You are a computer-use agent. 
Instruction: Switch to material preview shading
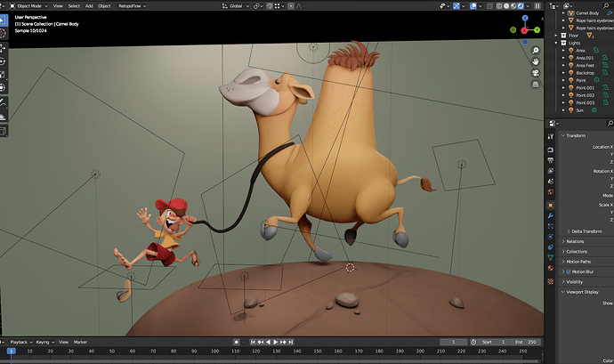click(x=513, y=6)
